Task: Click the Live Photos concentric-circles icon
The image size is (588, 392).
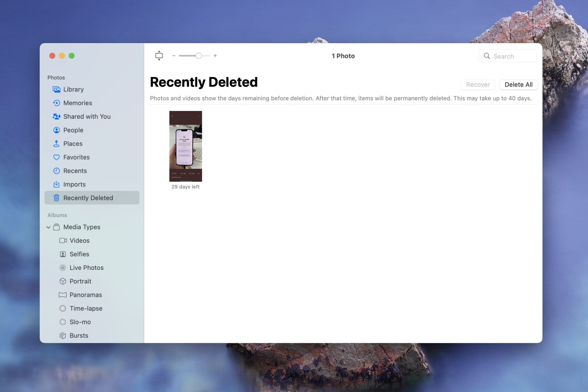Action: coord(63,268)
